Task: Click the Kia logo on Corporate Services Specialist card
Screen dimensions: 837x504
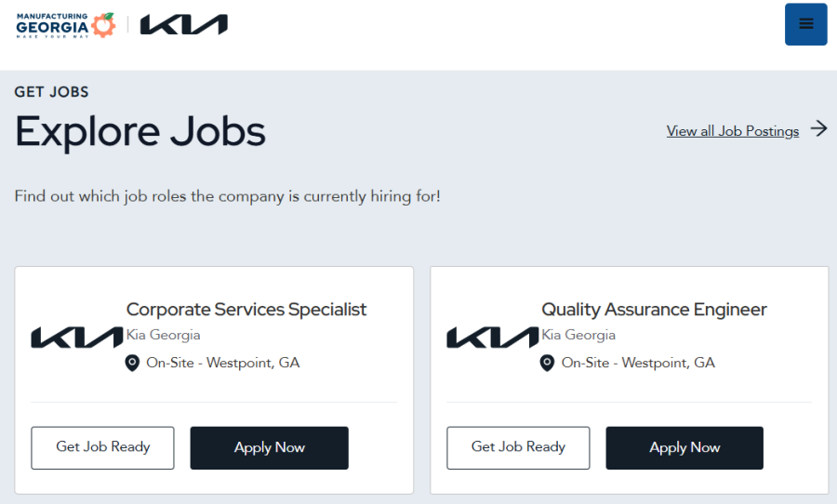Action: click(76, 337)
